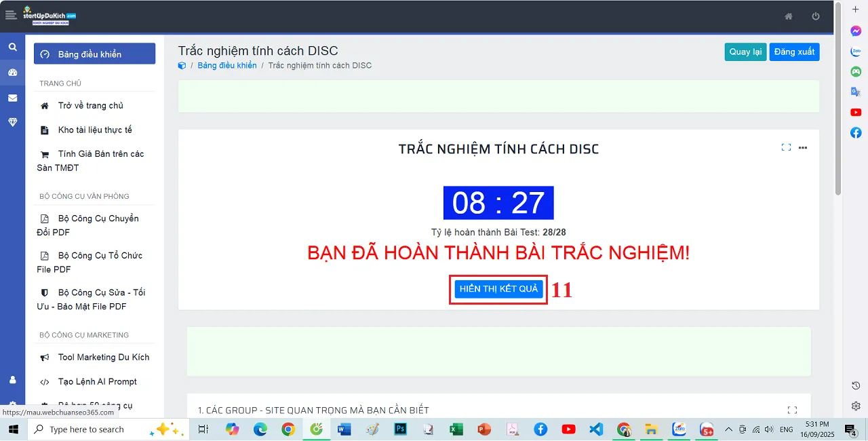The height and width of the screenshot is (441, 868).
Task: Open Microsoft Word on the taskbar
Action: 344,429
